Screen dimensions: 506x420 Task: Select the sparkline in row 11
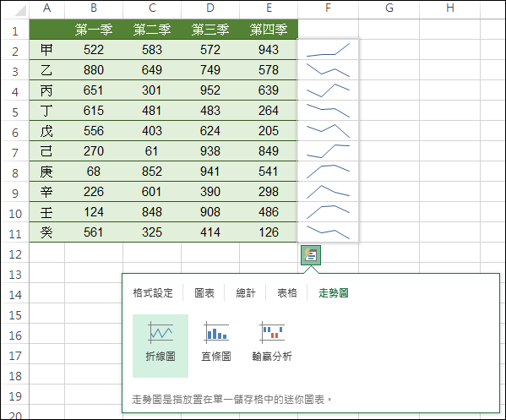pyautogui.click(x=328, y=232)
